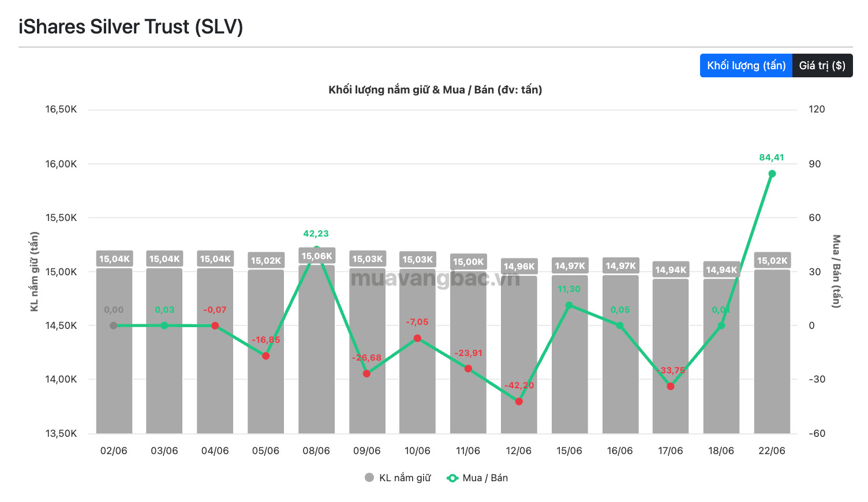The height and width of the screenshot is (502, 868).
Task: Click the green Mua / Bán legend marker
Action: pyautogui.click(x=452, y=478)
